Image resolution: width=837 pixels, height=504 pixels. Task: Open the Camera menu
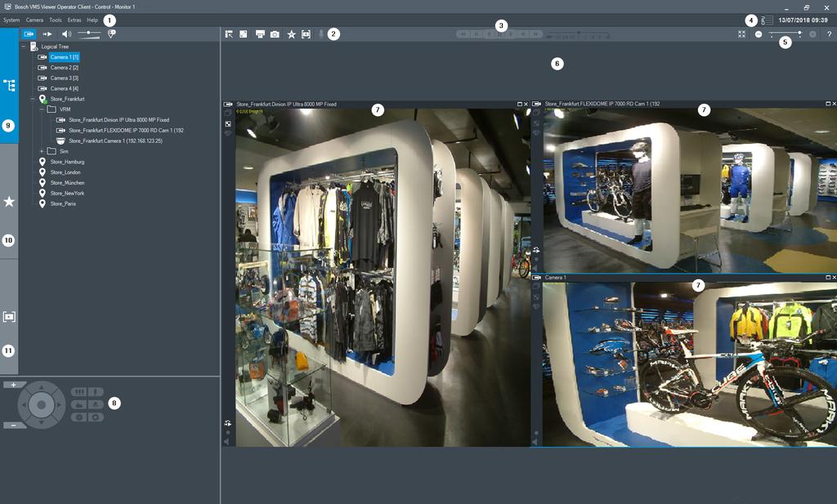click(34, 20)
